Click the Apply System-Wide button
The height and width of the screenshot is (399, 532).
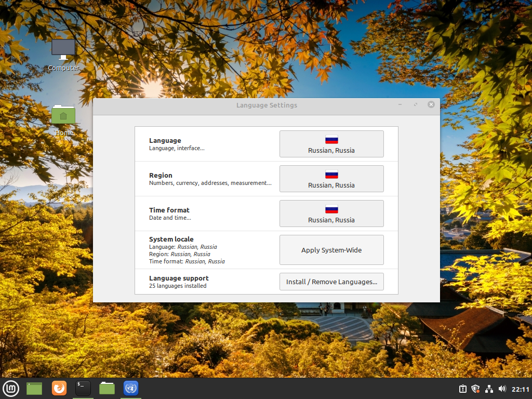click(x=331, y=250)
